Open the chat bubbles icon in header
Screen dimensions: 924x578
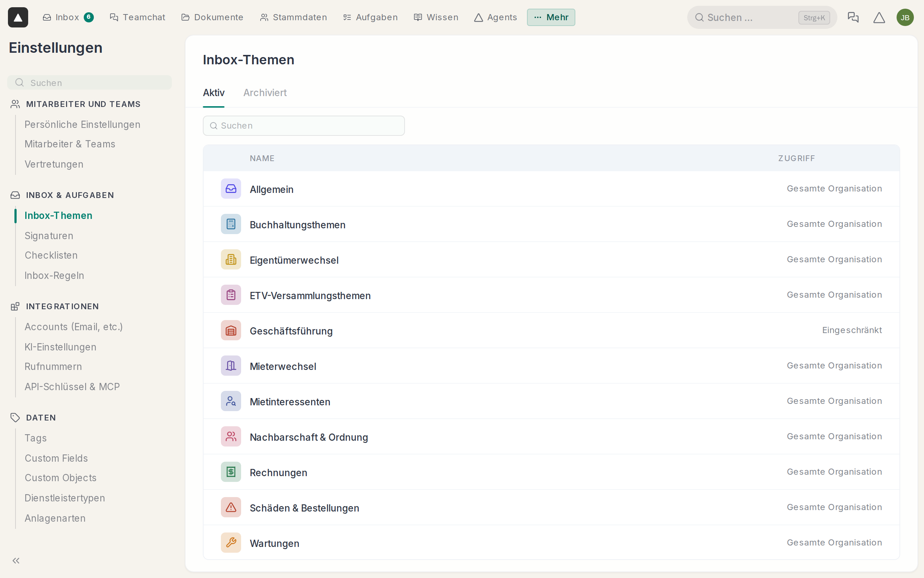(853, 17)
